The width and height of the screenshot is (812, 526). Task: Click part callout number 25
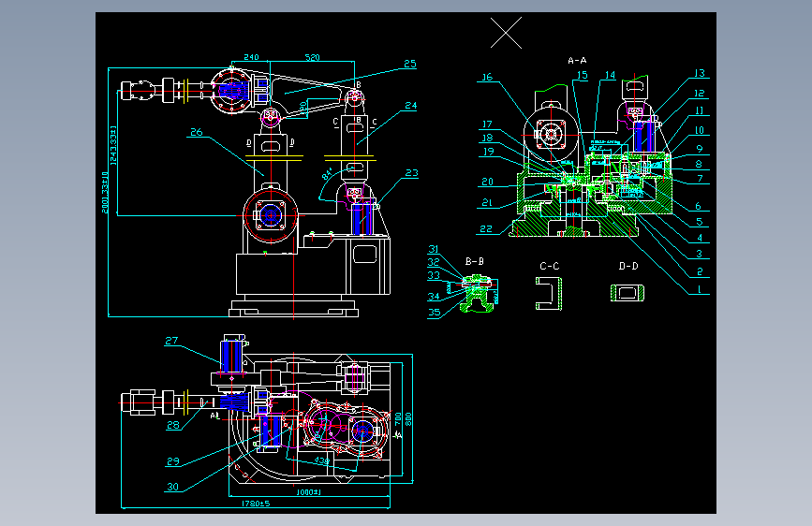410,64
